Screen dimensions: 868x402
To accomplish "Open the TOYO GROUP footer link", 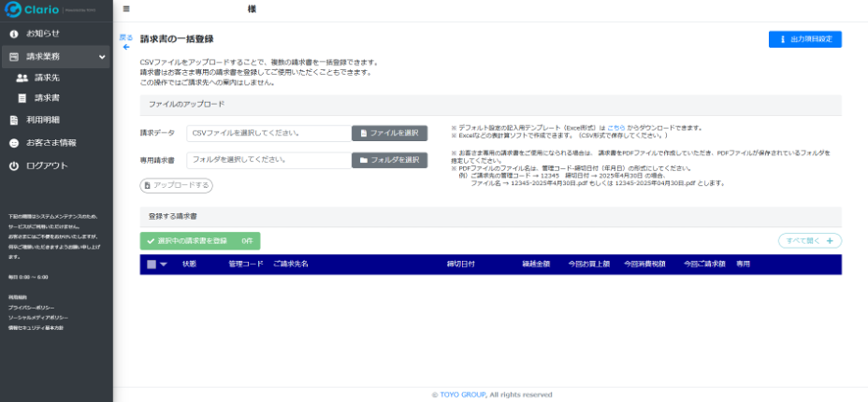I will pyautogui.click(x=463, y=395).
